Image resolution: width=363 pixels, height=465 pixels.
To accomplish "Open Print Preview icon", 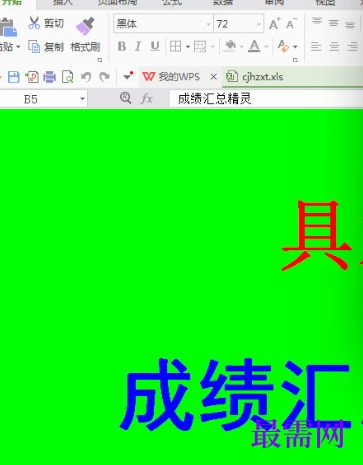I will [x=68, y=77].
